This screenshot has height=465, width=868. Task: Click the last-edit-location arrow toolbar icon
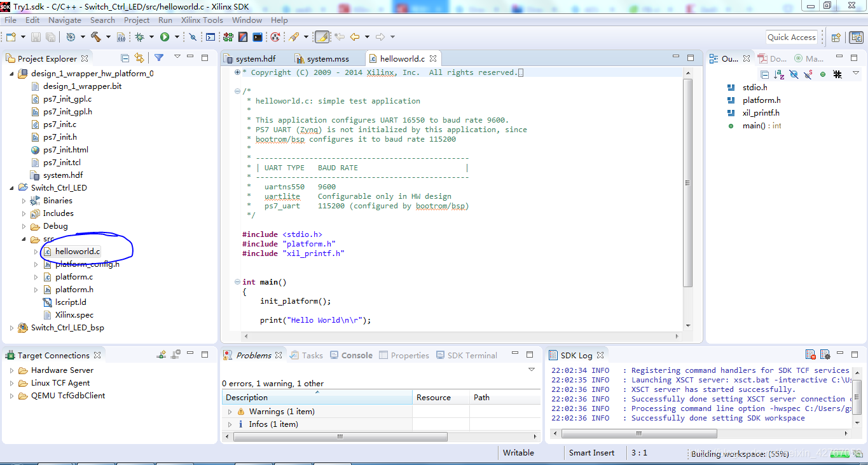click(340, 37)
